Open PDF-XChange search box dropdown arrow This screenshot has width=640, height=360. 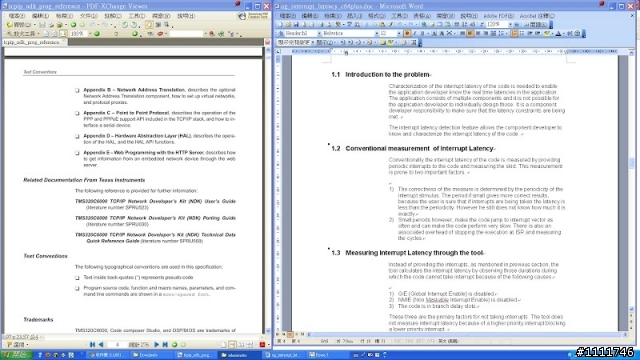tap(205, 34)
